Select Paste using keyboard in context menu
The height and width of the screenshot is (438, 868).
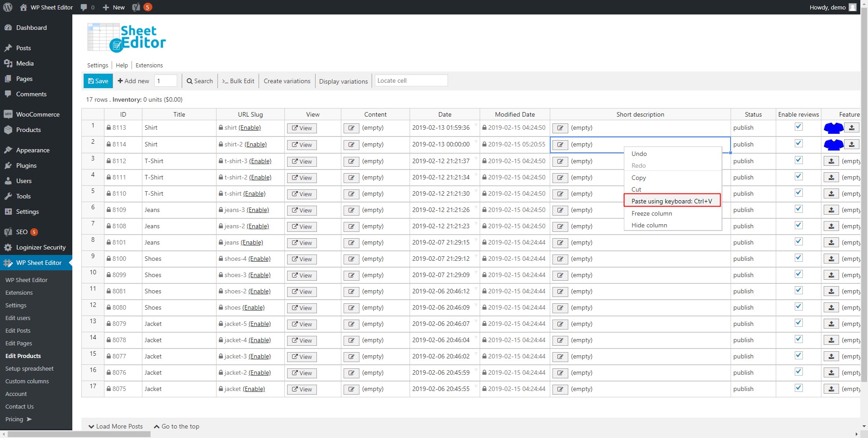pyautogui.click(x=671, y=201)
